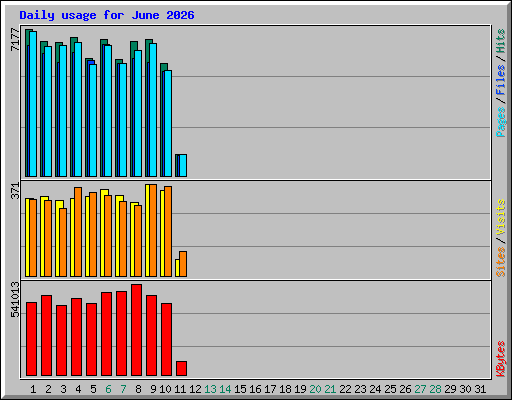Click day label 21 on x-axis
Screen dimensions: 512x400
point(330,389)
